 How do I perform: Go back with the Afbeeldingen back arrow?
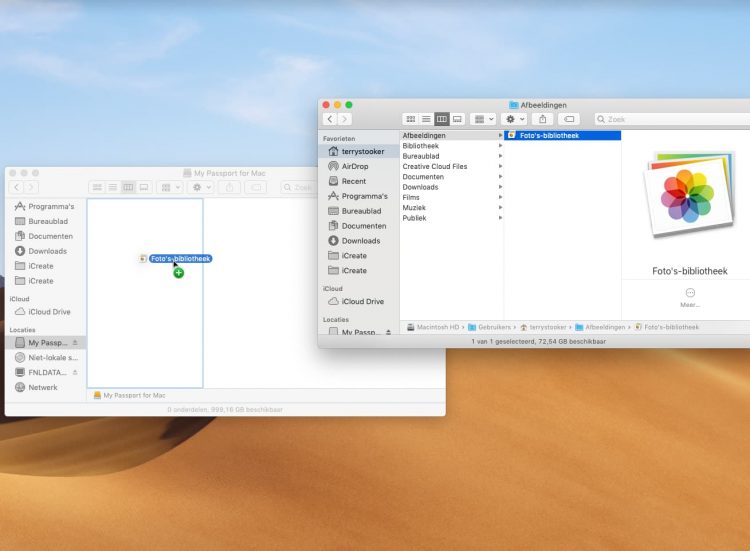point(329,119)
